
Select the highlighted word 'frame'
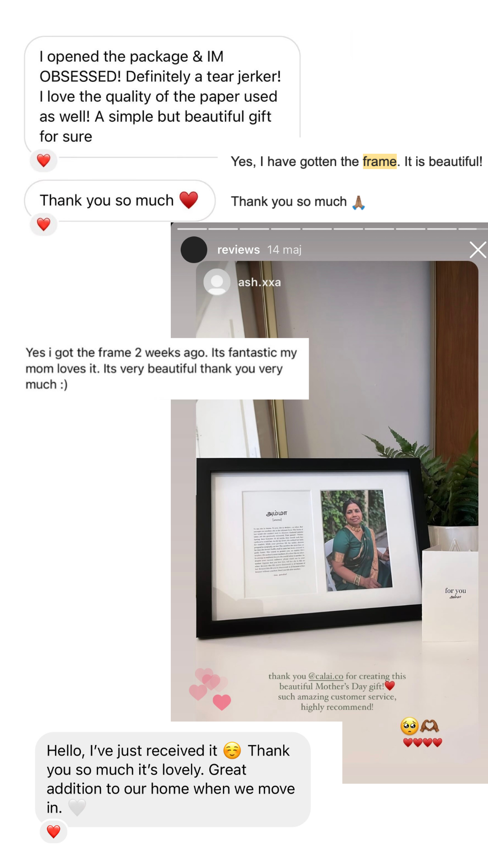coord(380,161)
